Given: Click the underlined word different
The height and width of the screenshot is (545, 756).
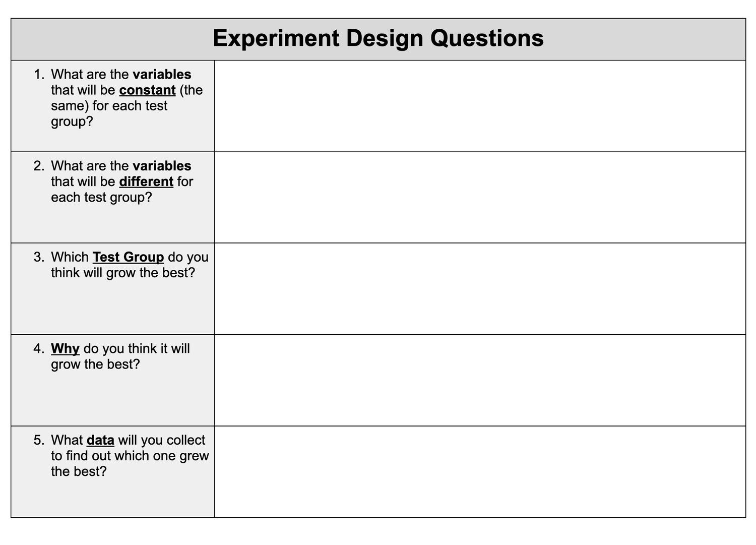Looking at the screenshot, I should click(146, 181).
